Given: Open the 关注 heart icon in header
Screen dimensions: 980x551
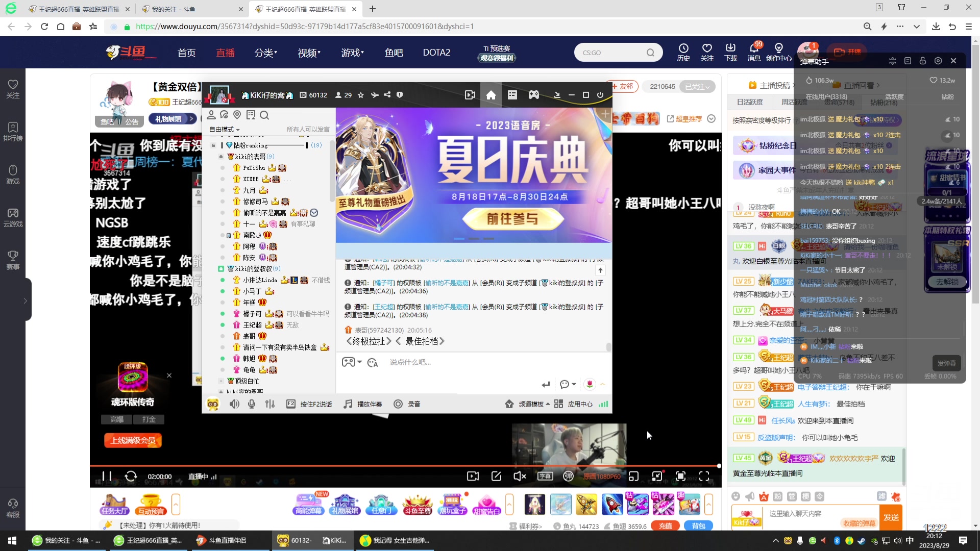Looking at the screenshot, I should click(x=707, y=53).
